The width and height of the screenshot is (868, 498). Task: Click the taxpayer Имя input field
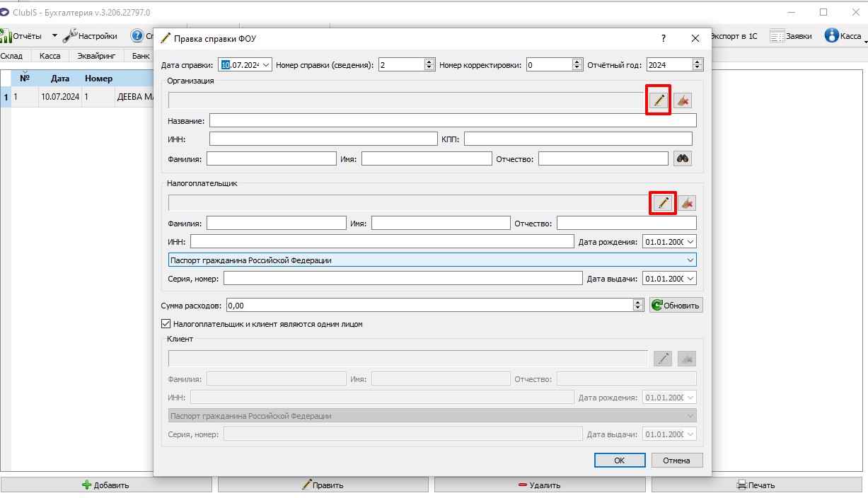click(441, 224)
